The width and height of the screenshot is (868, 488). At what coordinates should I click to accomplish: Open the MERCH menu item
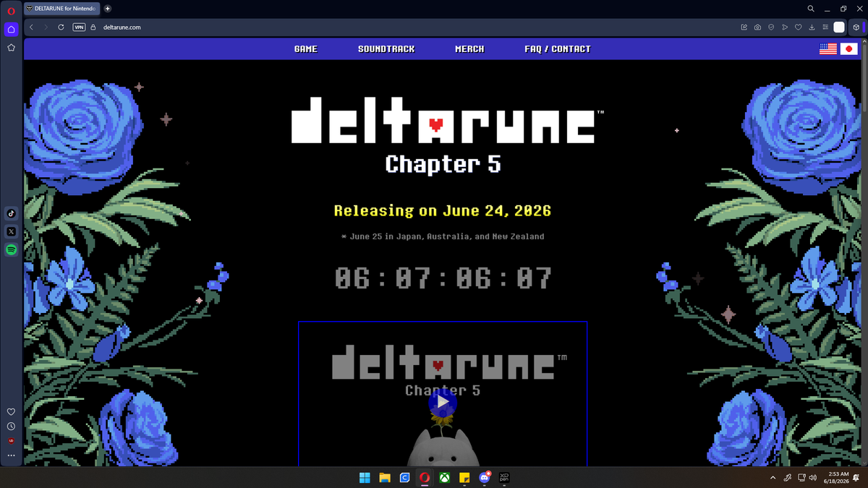[x=469, y=49]
